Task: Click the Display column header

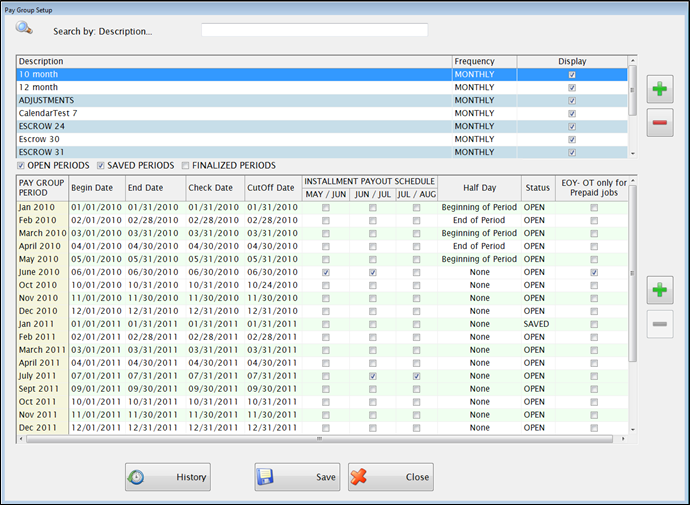Action: [x=573, y=62]
